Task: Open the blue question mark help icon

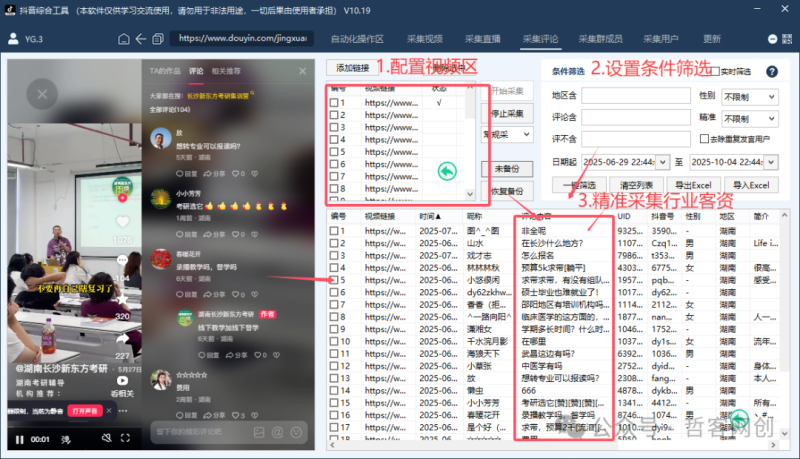Action: (772, 71)
